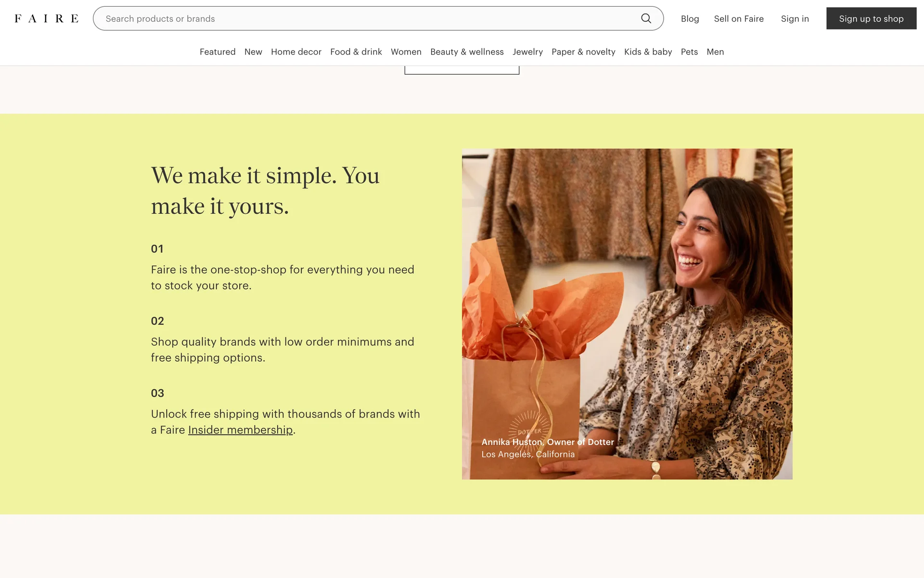This screenshot has width=924, height=578.
Task: Browse the Food & drink category
Action: click(x=356, y=52)
